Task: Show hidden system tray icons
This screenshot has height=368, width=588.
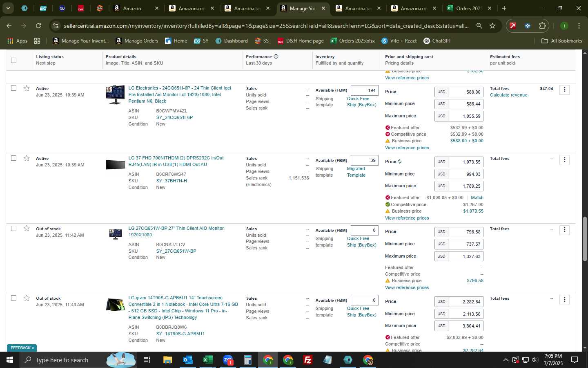Action: [506, 360]
